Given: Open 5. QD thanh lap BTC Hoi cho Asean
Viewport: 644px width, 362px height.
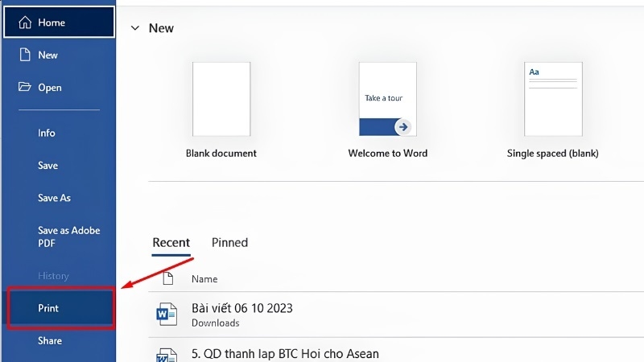Looking at the screenshot, I should (396, 351).
